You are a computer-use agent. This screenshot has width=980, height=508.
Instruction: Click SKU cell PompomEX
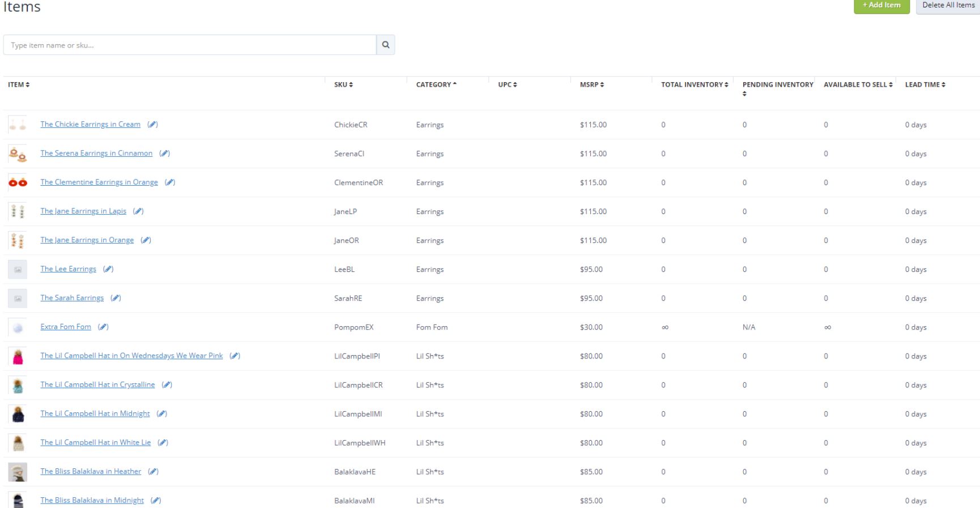click(353, 327)
